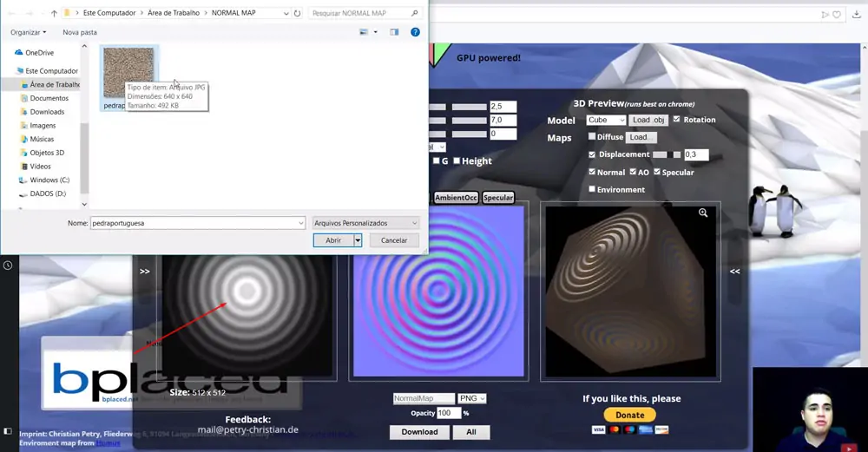The image size is (868, 452).
Task: Click the back arrow in file dialog
Action: [11, 13]
